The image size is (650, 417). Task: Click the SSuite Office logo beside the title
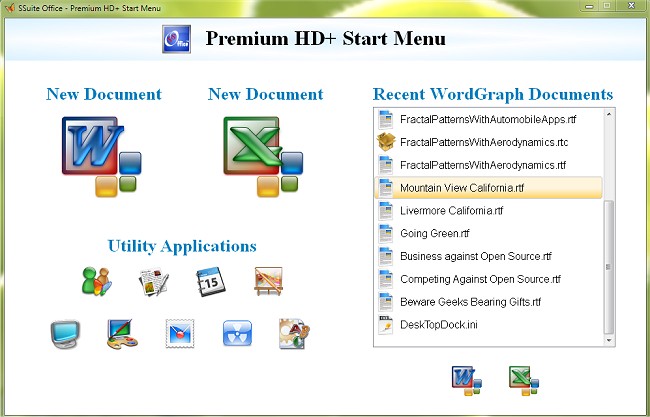(x=176, y=40)
